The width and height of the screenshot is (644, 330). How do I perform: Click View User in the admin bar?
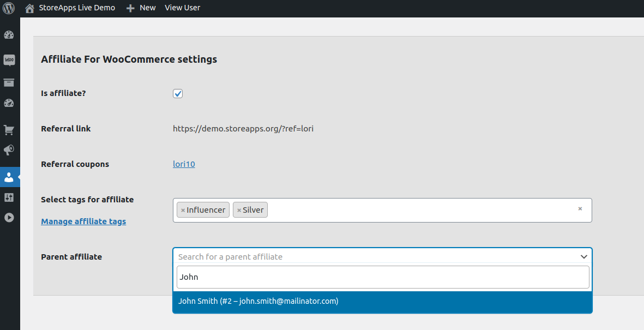[x=182, y=8]
